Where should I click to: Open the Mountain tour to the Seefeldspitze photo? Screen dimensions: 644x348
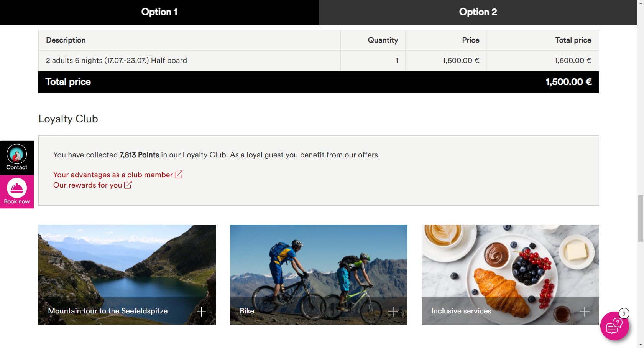point(127,261)
